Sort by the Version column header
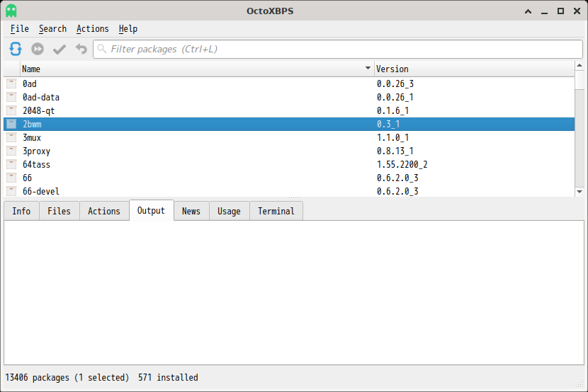588x392 pixels. tap(474, 69)
